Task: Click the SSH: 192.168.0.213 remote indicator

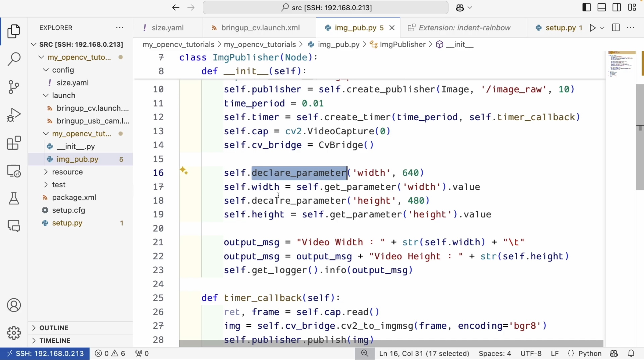Action: click(45, 354)
